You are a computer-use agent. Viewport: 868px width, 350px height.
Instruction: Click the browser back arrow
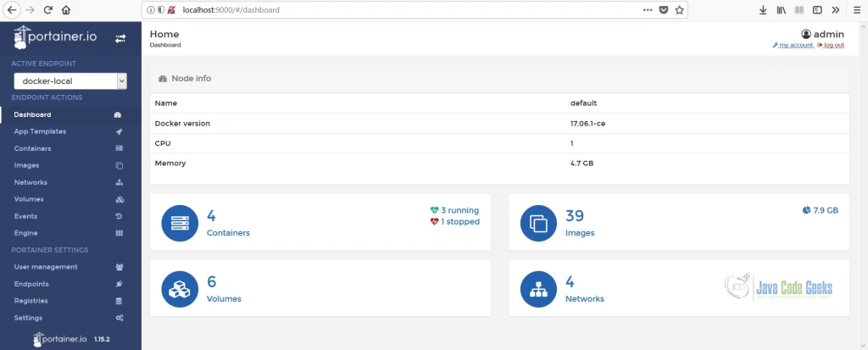12,10
